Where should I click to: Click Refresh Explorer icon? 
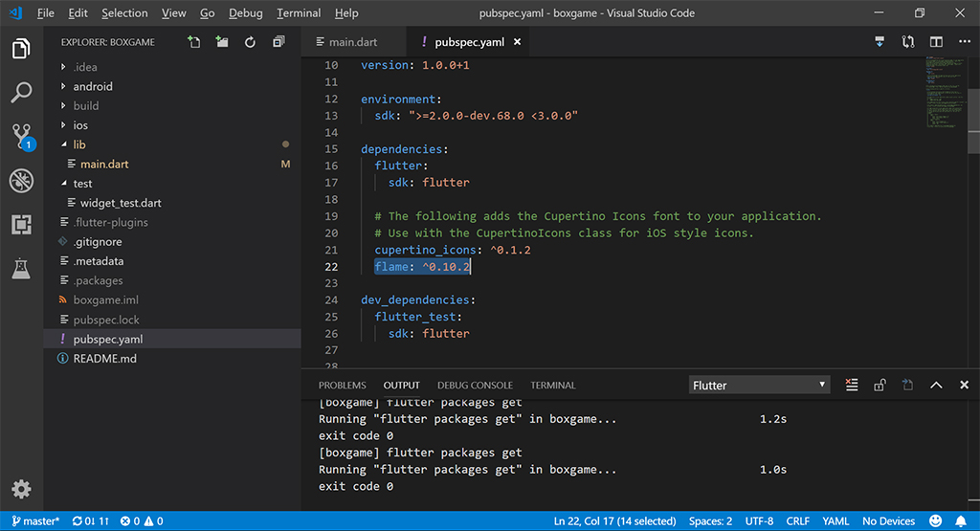click(250, 42)
